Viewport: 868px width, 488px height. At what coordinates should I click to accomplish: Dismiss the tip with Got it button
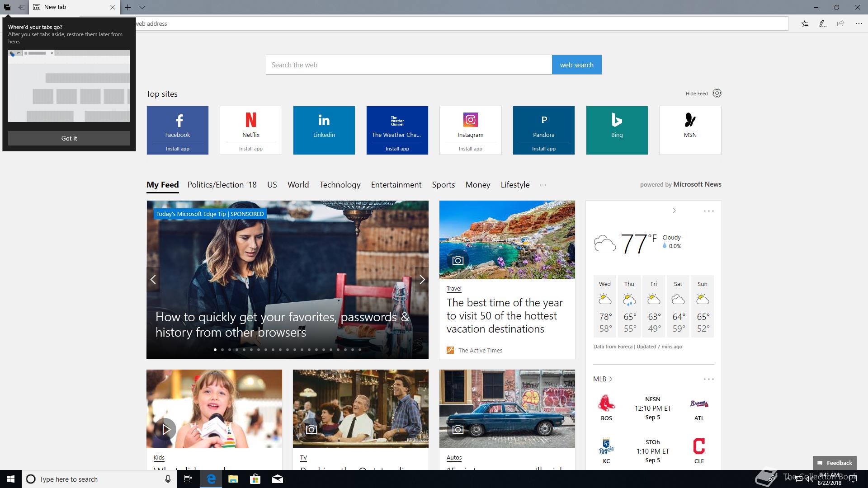[x=69, y=138]
